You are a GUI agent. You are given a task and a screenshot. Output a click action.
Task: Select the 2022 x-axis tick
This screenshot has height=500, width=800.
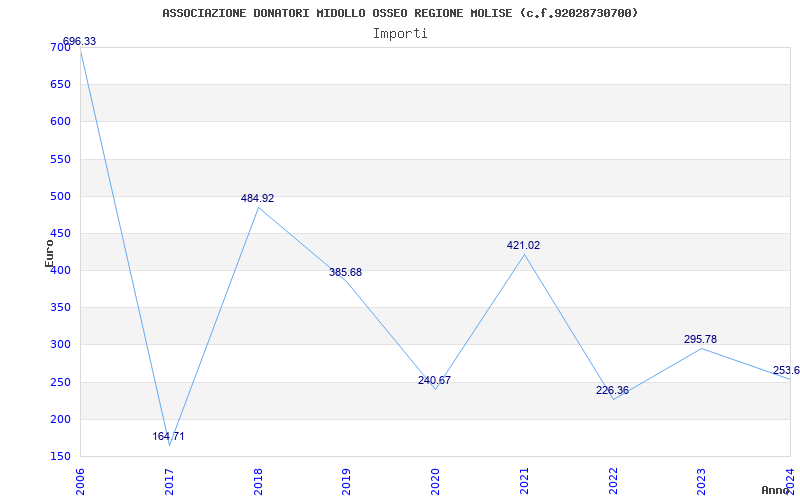pos(613,481)
